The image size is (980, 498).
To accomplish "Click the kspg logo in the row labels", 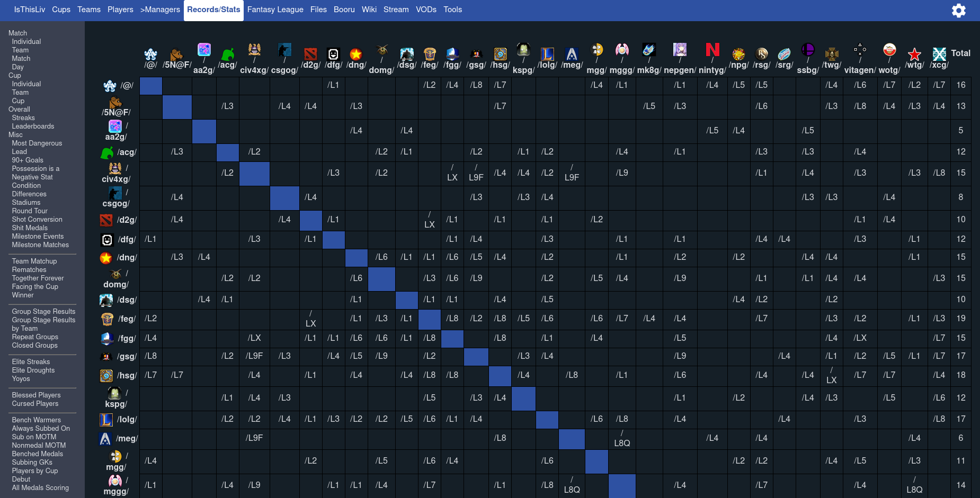I will [114, 393].
